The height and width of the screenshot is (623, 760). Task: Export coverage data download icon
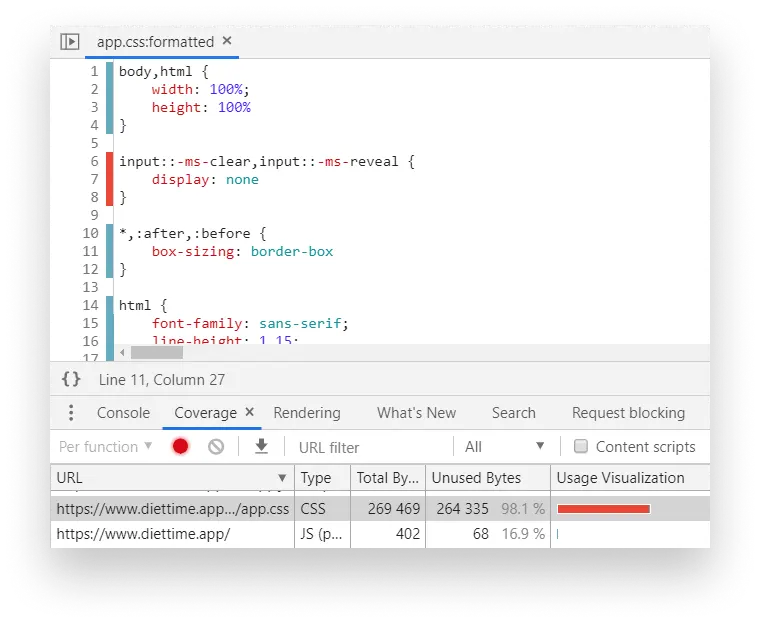click(262, 447)
